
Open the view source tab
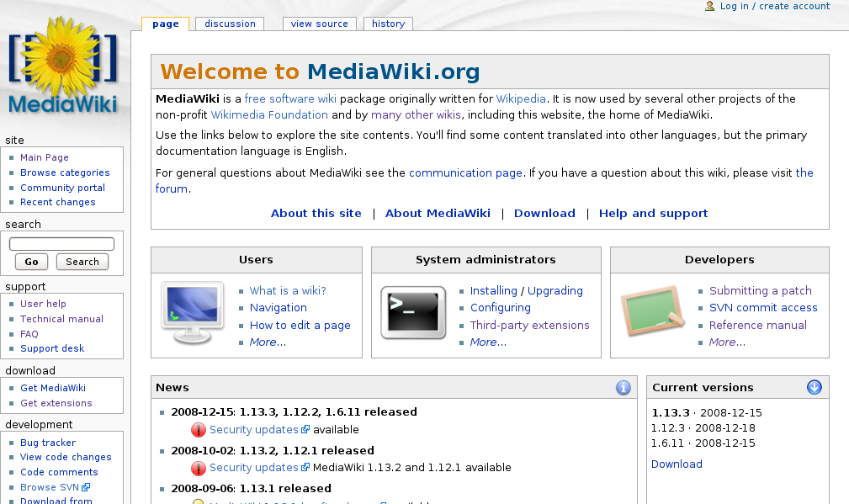[x=320, y=24]
